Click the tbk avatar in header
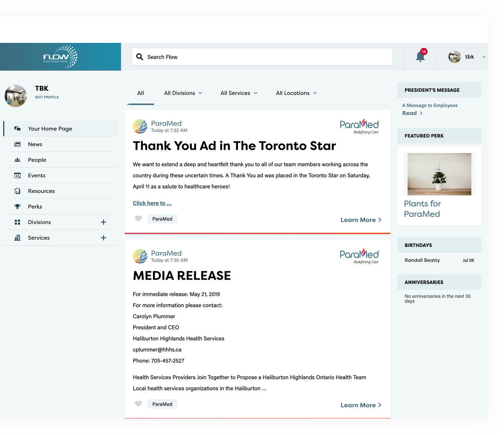504x435 pixels. [x=454, y=57]
